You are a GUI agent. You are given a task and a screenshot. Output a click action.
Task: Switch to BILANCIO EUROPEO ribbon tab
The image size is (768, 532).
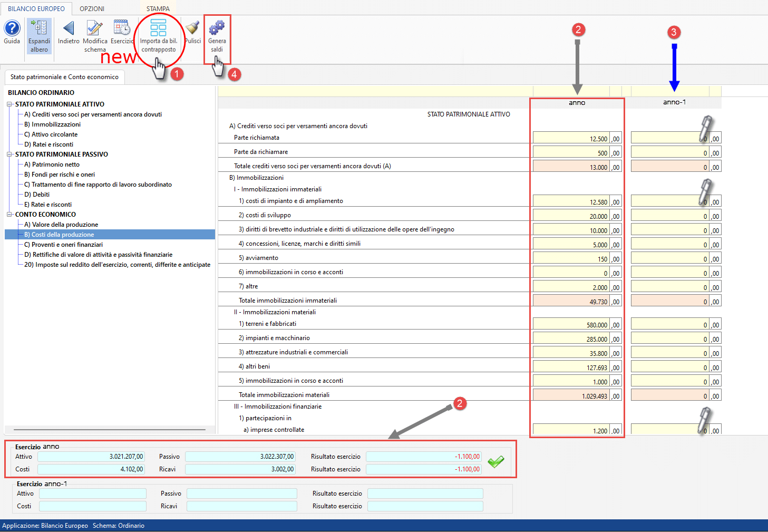(x=36, y=8)
